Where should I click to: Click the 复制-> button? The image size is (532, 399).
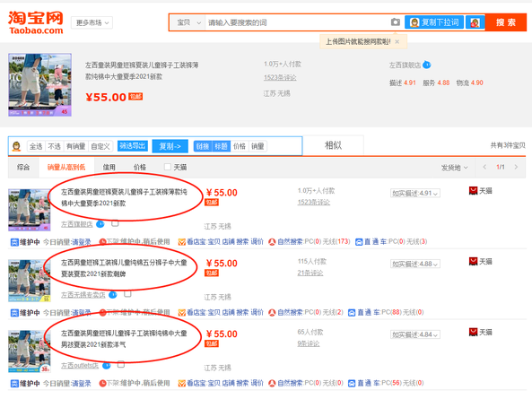pyautogui.click(x=170, y=146)
